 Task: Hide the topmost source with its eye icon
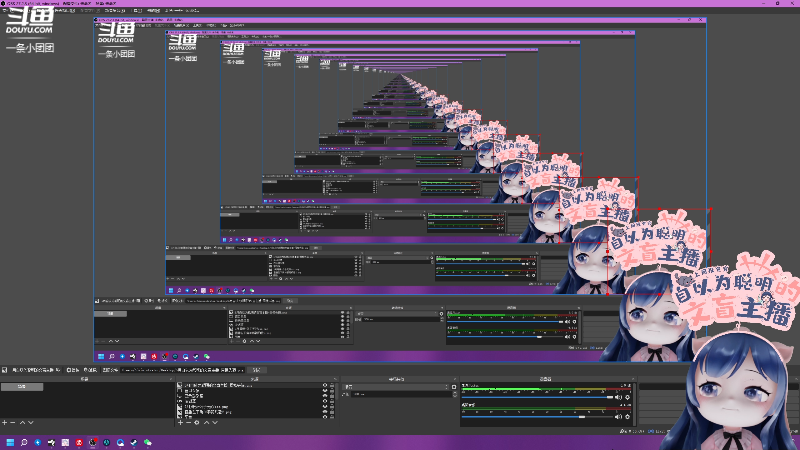(x=324, y=385)
